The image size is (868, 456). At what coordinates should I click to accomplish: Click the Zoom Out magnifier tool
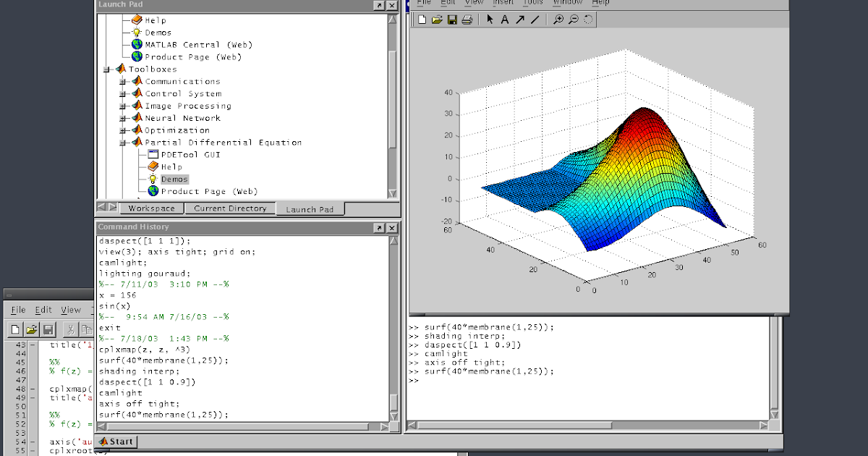573,20
